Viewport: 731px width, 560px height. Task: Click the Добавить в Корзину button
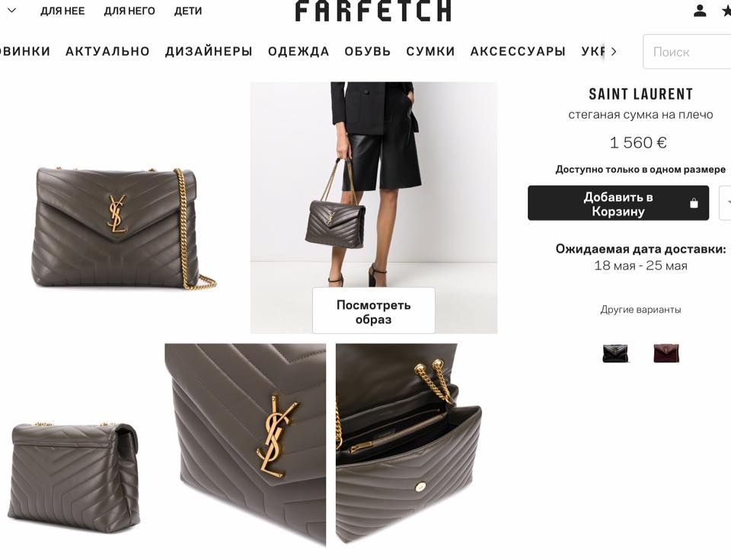618,202
